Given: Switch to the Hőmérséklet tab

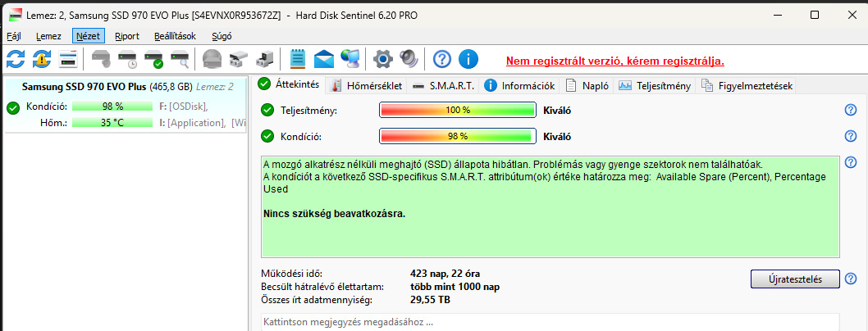Looking at the screenshot, I should [x=368, y=86].
